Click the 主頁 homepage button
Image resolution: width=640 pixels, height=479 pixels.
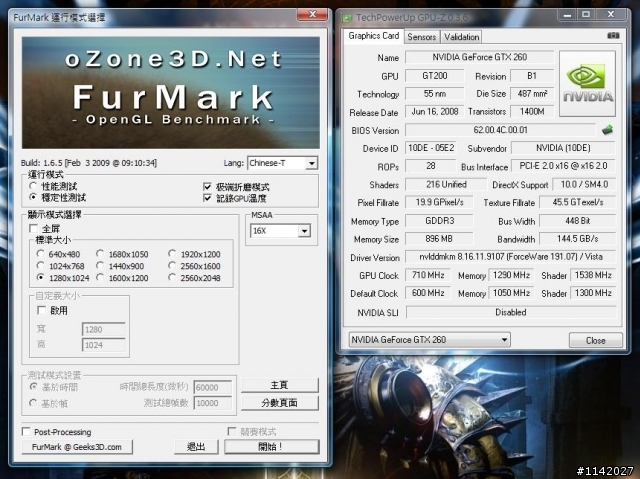280,385
